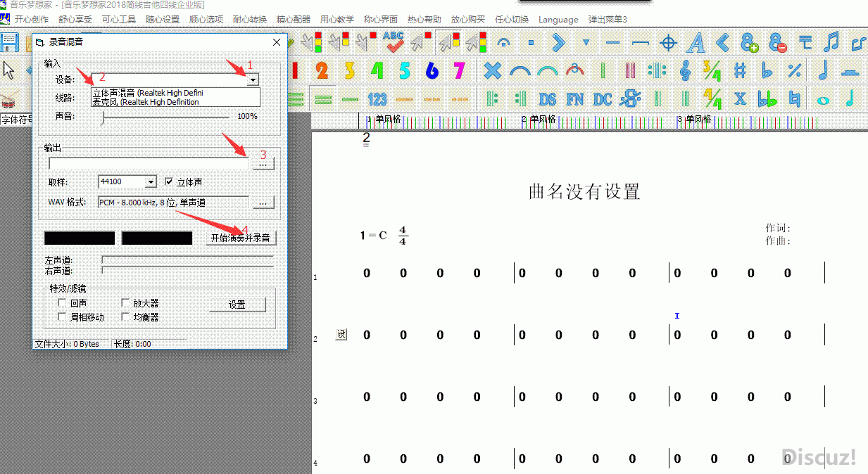Click the output file path field
The image size is (868, 474).
point(149,163)
